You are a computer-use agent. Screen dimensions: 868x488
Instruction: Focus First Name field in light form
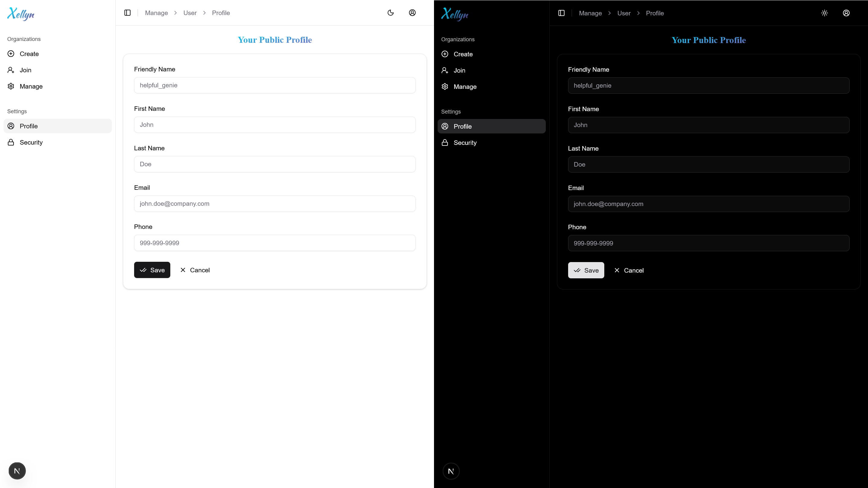click(275, 125)
